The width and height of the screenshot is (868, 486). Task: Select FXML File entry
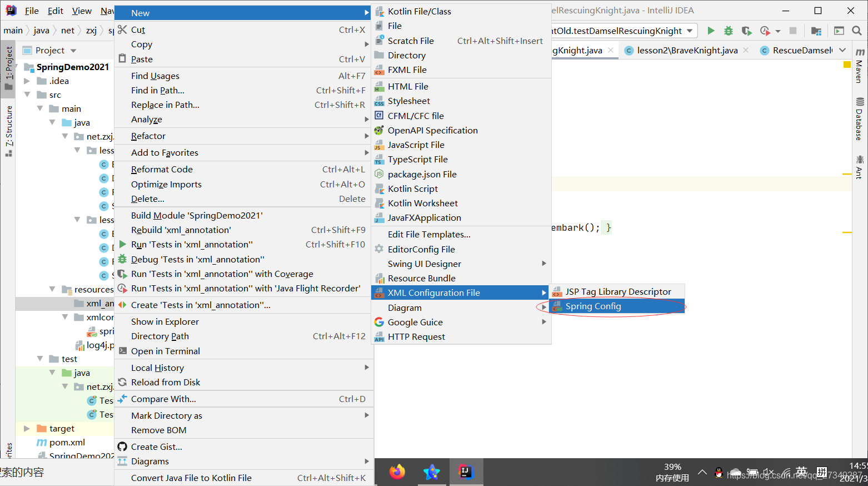click(x=461, y=70)
